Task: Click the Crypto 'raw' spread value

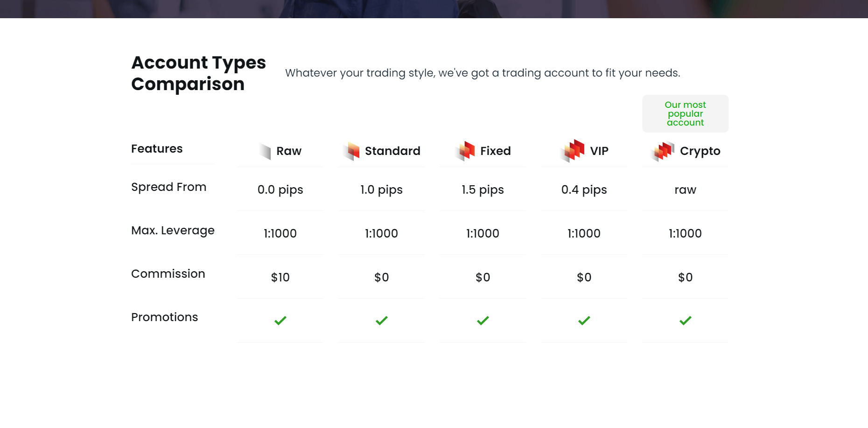Action: 685,190
